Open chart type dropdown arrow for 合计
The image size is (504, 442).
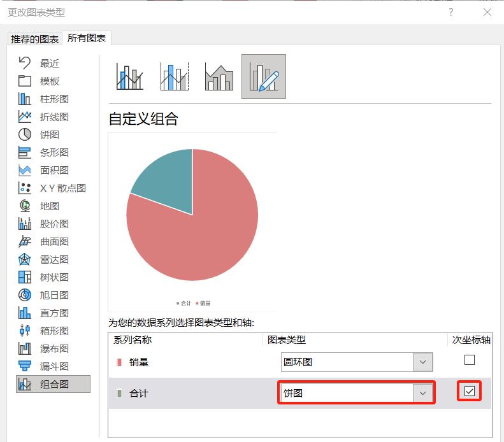point(422,393)
